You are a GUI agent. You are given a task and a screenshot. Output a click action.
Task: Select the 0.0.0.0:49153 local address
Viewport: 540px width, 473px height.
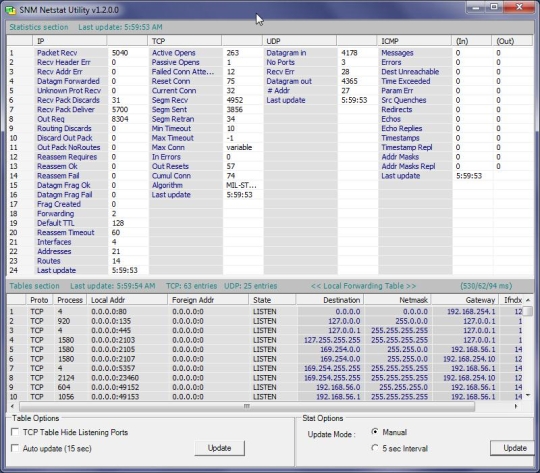pos(115,397)
